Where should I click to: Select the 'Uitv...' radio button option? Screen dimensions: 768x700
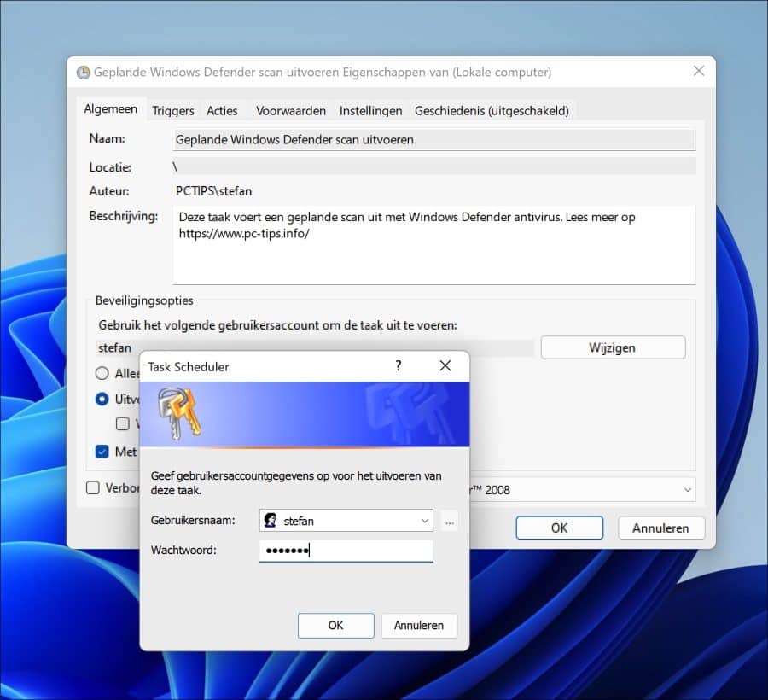pyautogui.click(x=102, y=400)
